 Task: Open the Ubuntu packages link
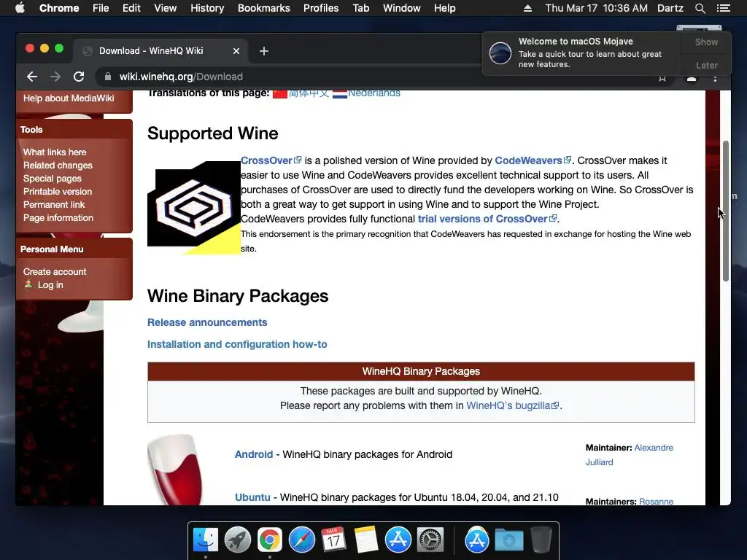[252, 497]
